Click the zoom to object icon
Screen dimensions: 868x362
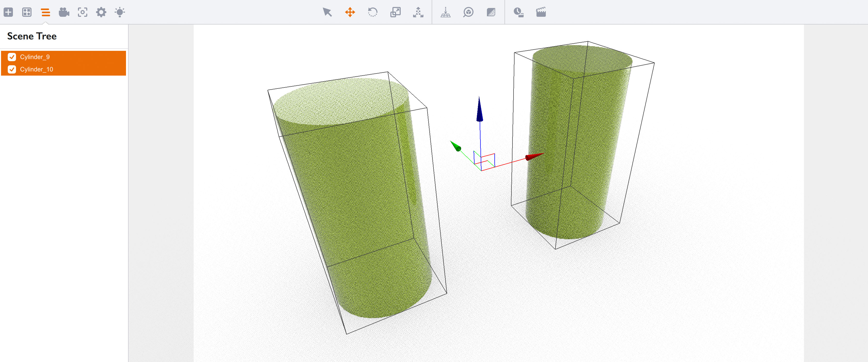[468, 12]
